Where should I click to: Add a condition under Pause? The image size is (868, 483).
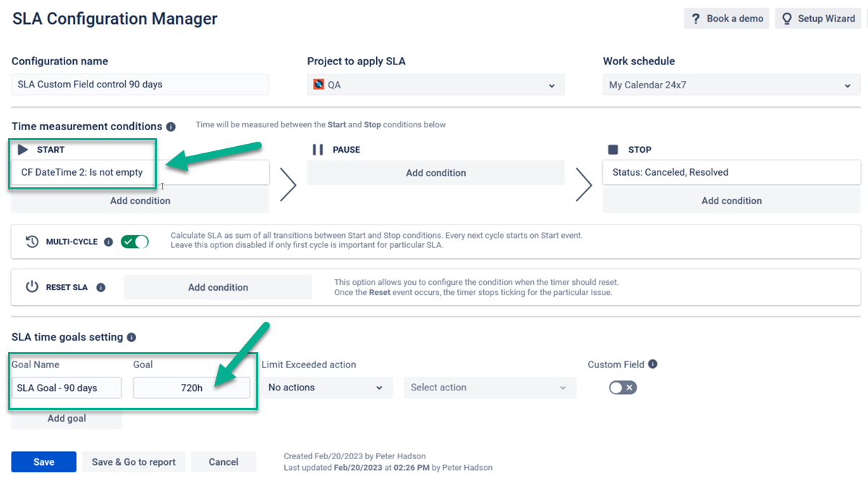point(435,172)
